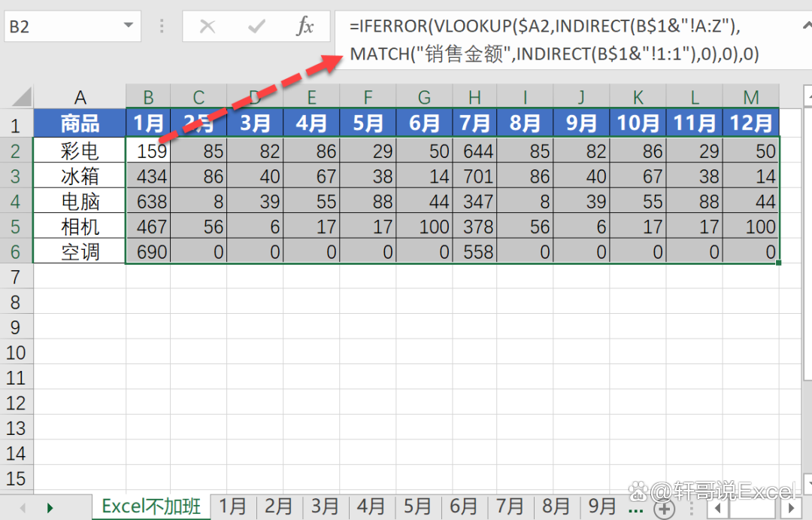Switch to the 8月 sheet tab

556,506
